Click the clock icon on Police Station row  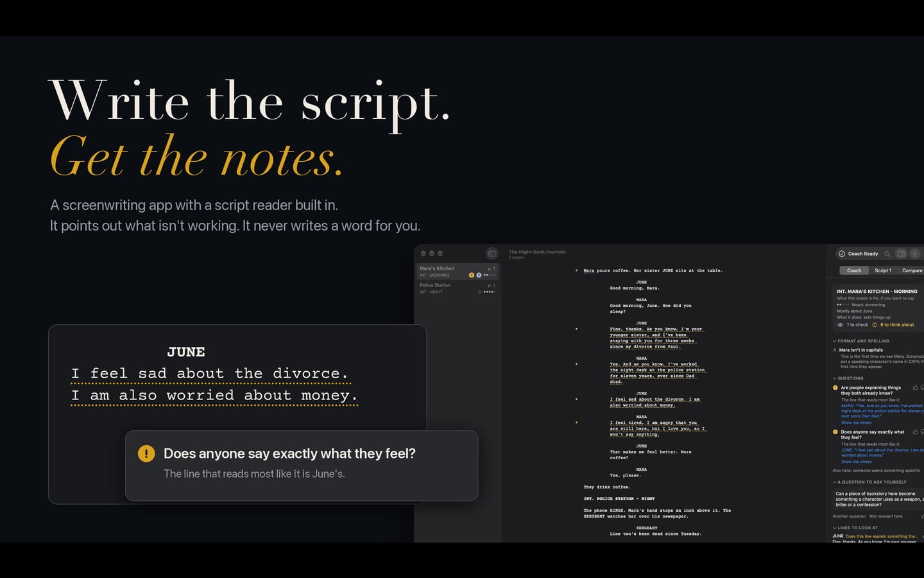[x=479, y=292]
